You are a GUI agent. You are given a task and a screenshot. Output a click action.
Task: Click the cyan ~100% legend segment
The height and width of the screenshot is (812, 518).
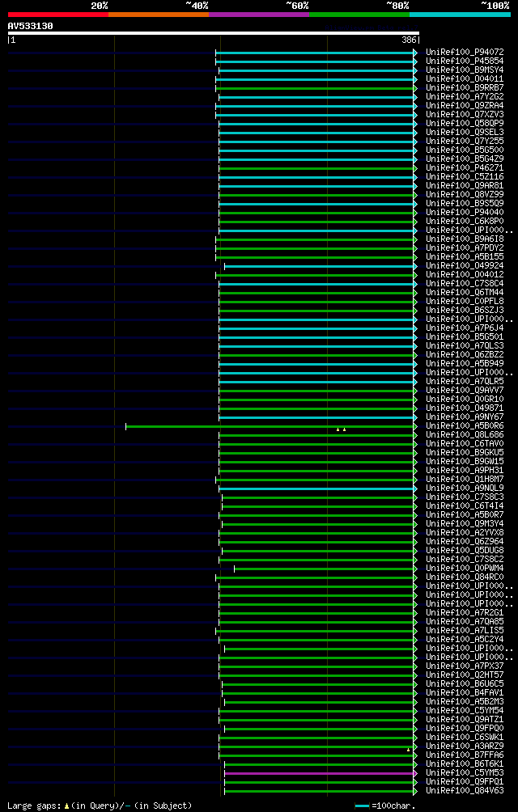point(460,15)
